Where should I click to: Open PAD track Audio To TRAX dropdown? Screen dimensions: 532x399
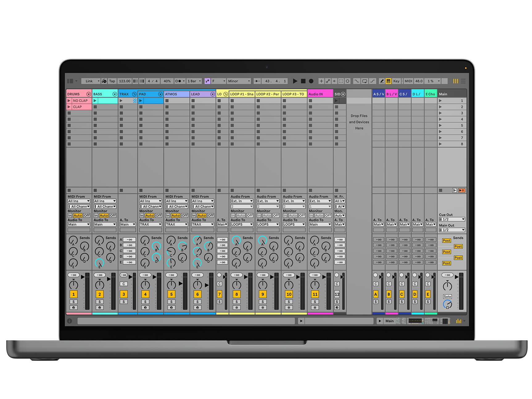pos(151,224)
